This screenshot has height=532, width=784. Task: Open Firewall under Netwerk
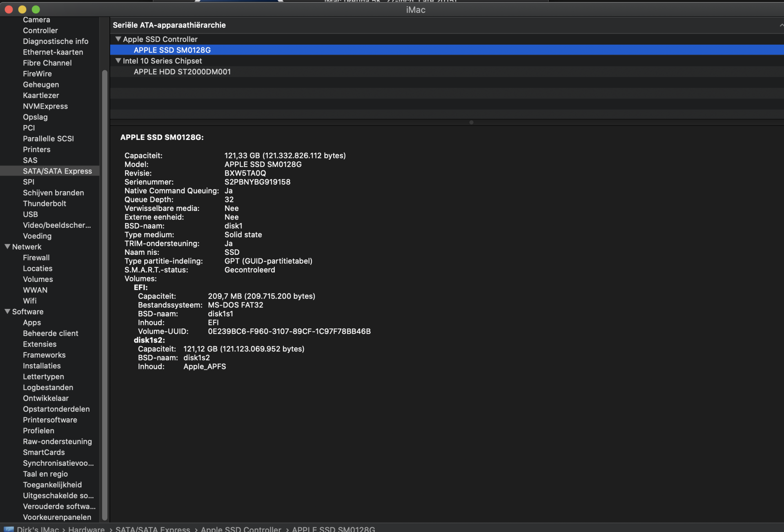point(36,258)
